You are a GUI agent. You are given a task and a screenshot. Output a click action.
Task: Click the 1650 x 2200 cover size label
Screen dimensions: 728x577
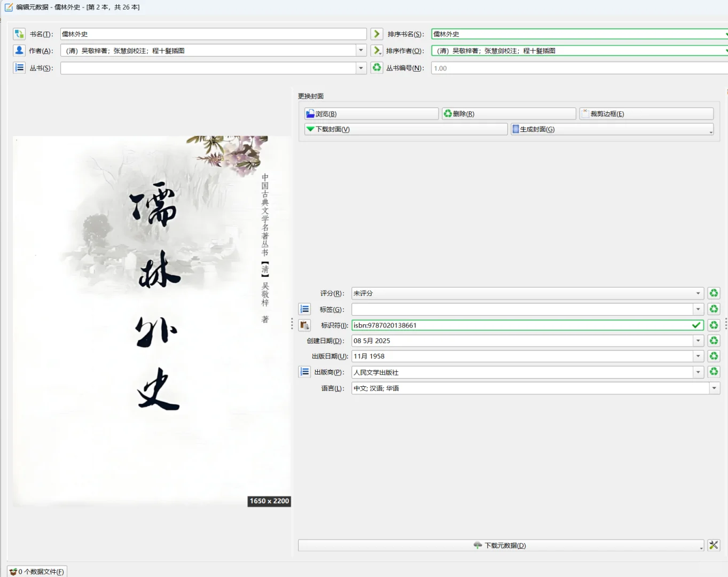[x=269, y=501]
